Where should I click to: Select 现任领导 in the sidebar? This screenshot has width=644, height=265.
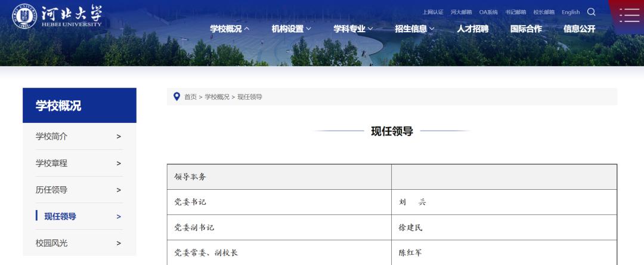(60, 217)
